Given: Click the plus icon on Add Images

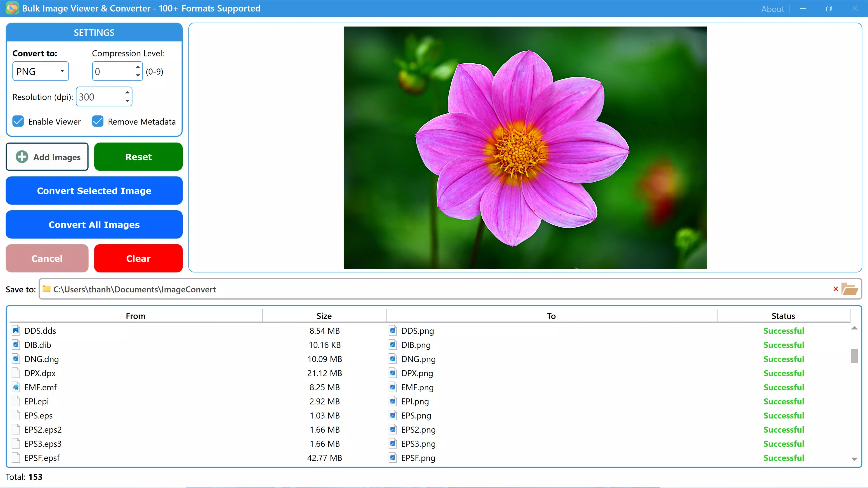Looking at the screenshot, I should [22, 157].
